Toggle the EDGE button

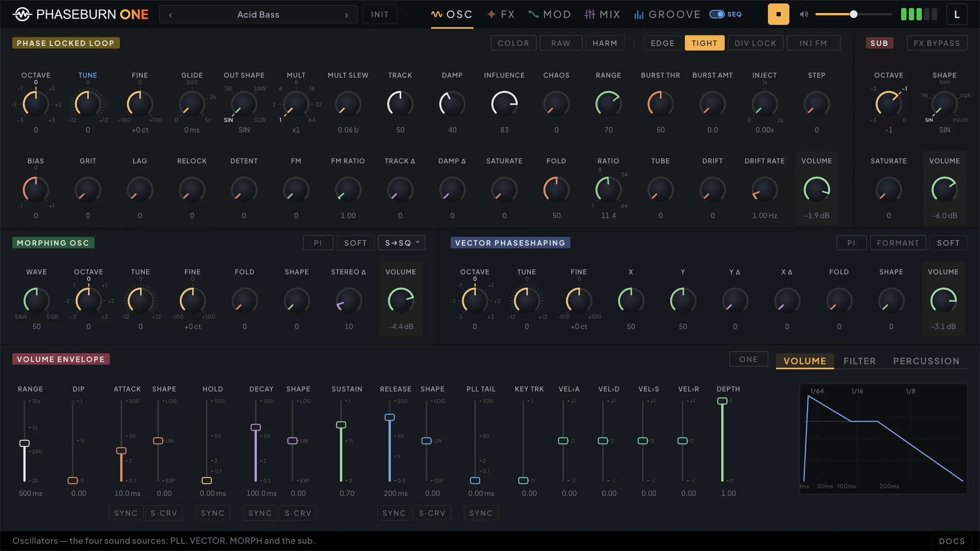pos(663,43)
